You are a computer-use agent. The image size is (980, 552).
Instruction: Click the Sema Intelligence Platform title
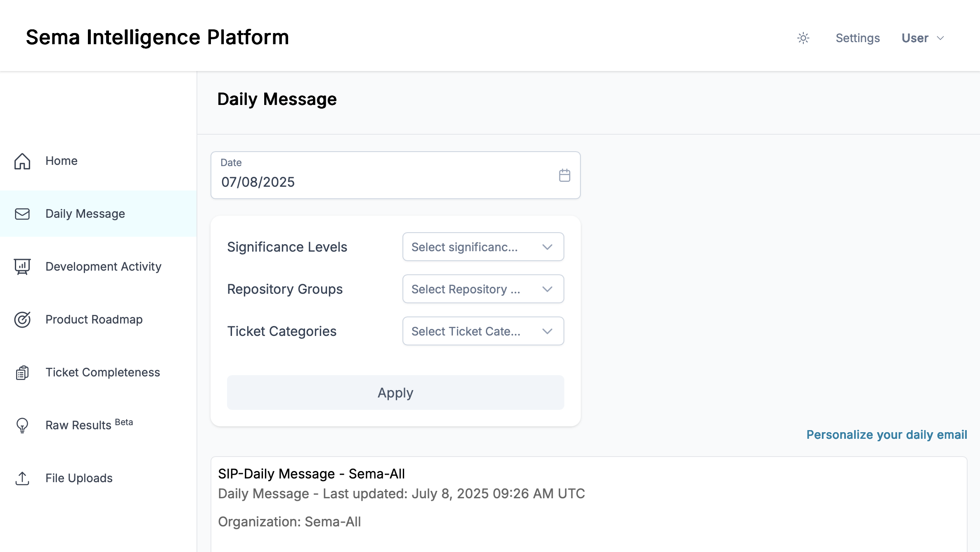point(157,37)
